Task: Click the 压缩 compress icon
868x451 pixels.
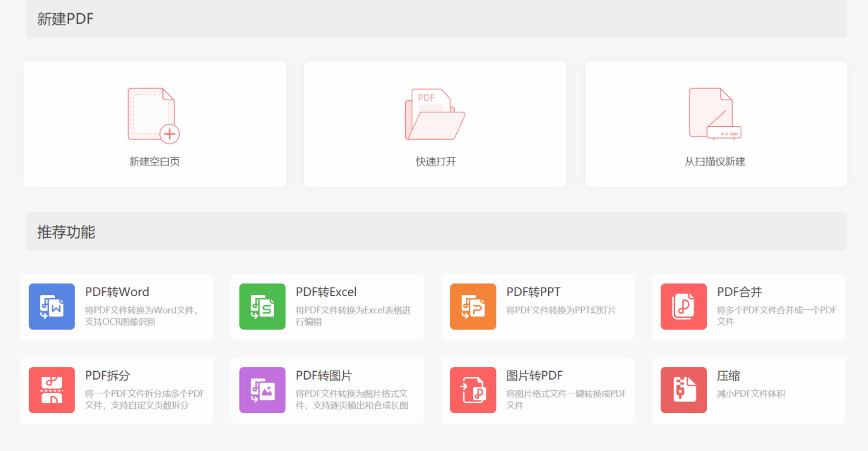Action: (x=683, y=390)
